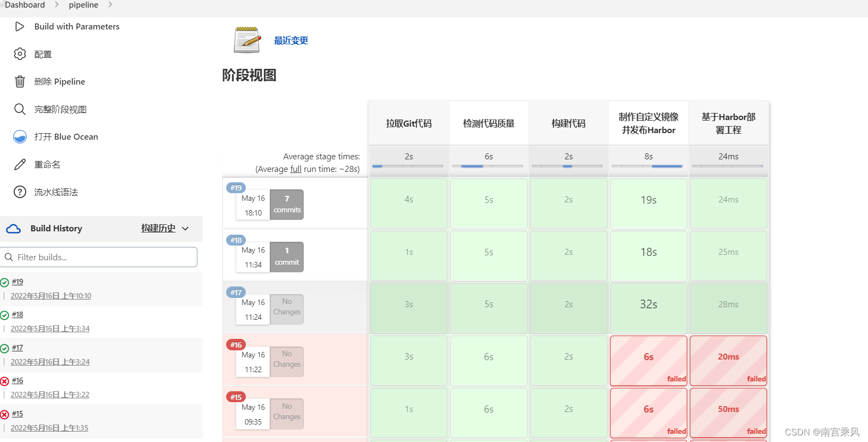Screen dimensions: 868x442
Task: Click the Build with Parameters play icon
Action: coord(20,26)
